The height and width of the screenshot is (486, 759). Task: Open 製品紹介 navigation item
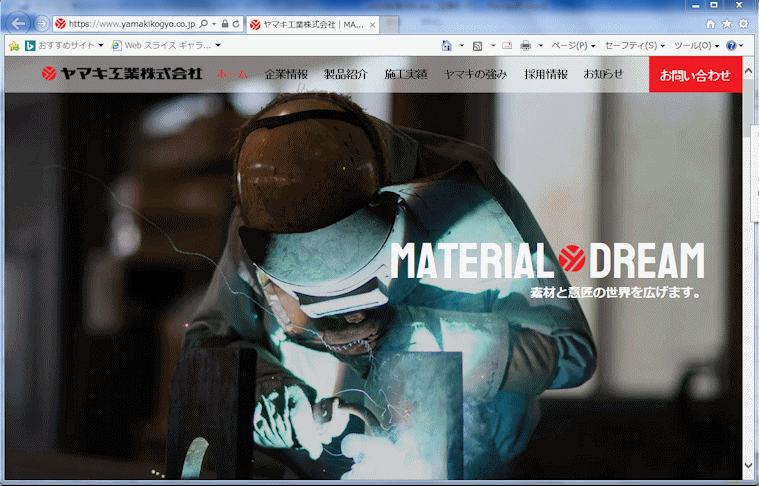tap(346, 74)
